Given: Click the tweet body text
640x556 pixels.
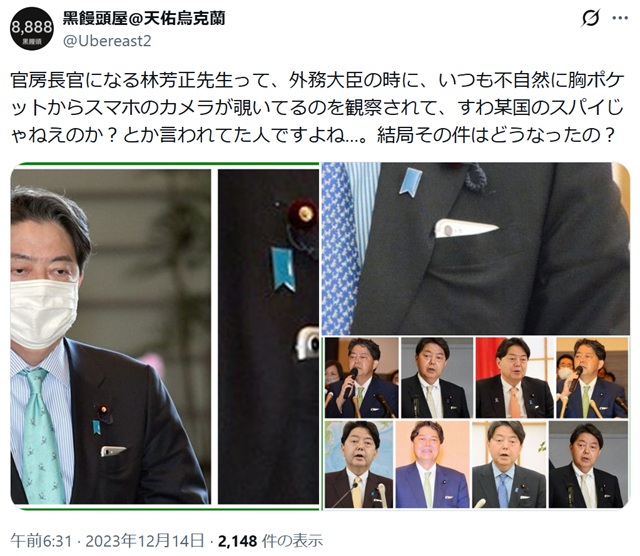Looking at the screenshot, I should (x=317, y=108).
